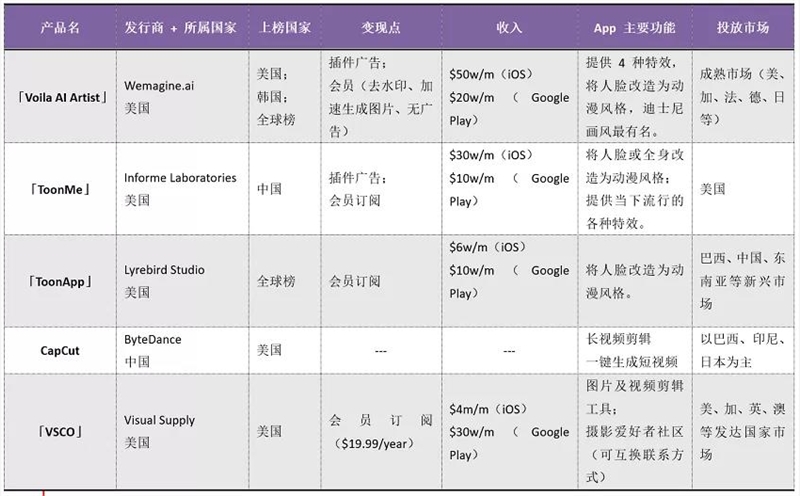Click 以巴西、印尼 market text in CapCut row
The width and height of the screenshot is (800, 496).
point(742,339)
